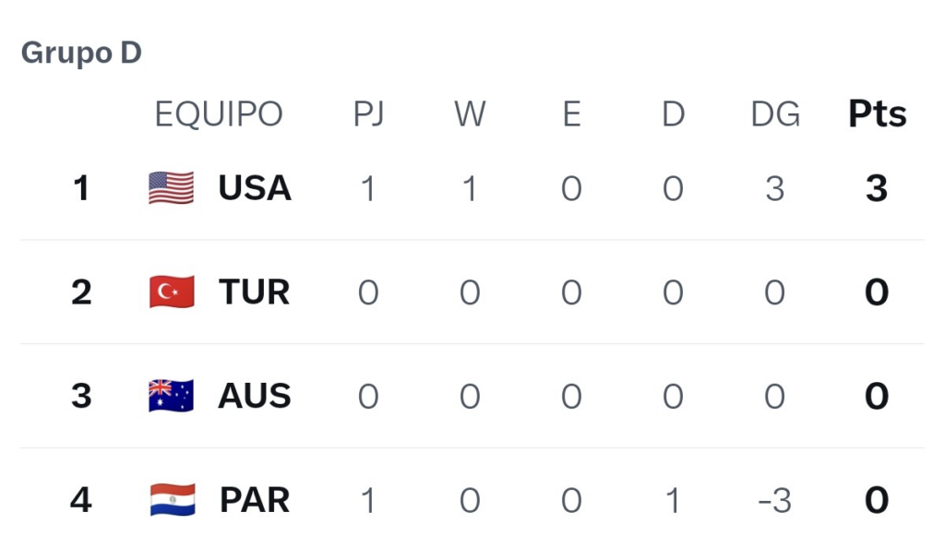The width and height of the screenshot is (945, 560).
Task: Click the Grupo D heading
Action: [81, 53]
